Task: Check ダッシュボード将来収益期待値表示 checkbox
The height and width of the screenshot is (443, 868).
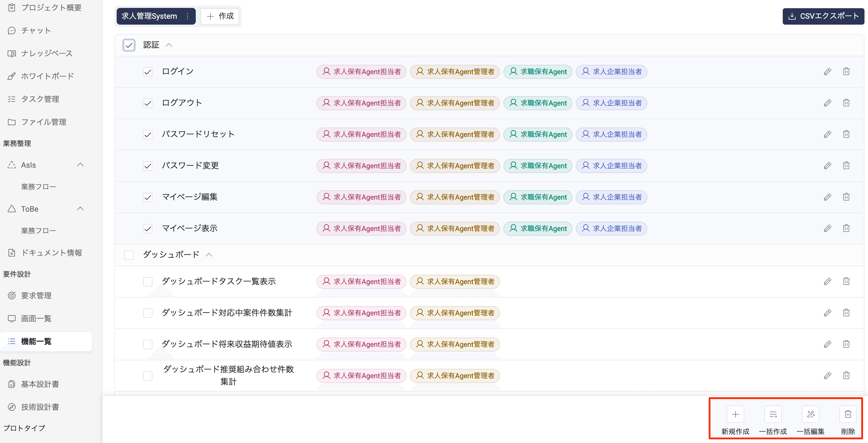Action: 148,344
